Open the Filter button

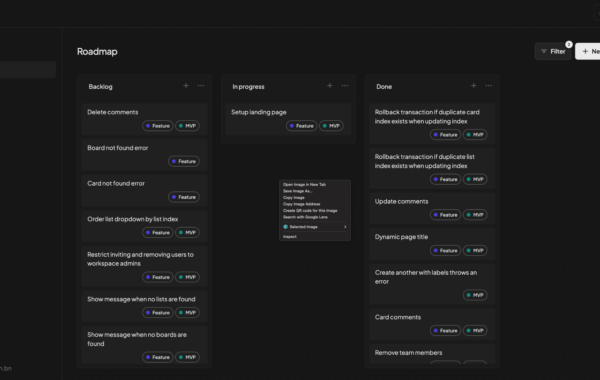click(x=553, y=51)
